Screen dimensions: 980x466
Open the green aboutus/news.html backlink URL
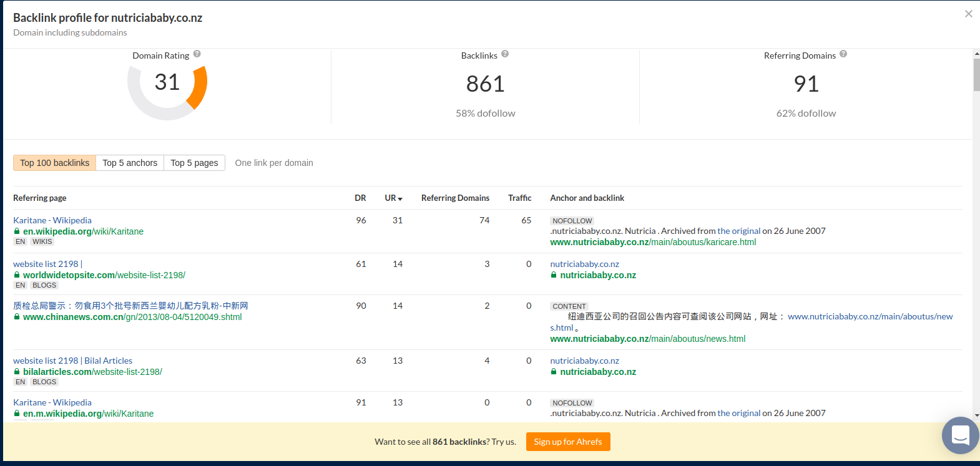point(648,339)
